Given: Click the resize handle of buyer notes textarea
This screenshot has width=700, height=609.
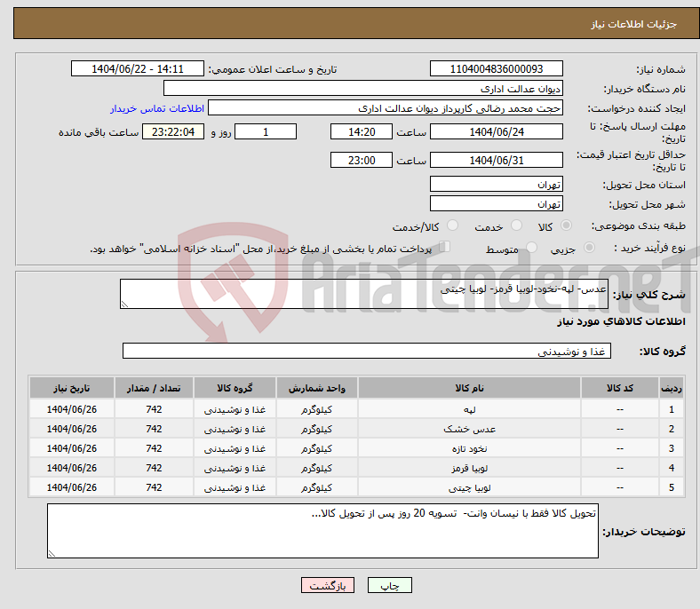Looking at the screenshot, I should [x=52, y=554].
